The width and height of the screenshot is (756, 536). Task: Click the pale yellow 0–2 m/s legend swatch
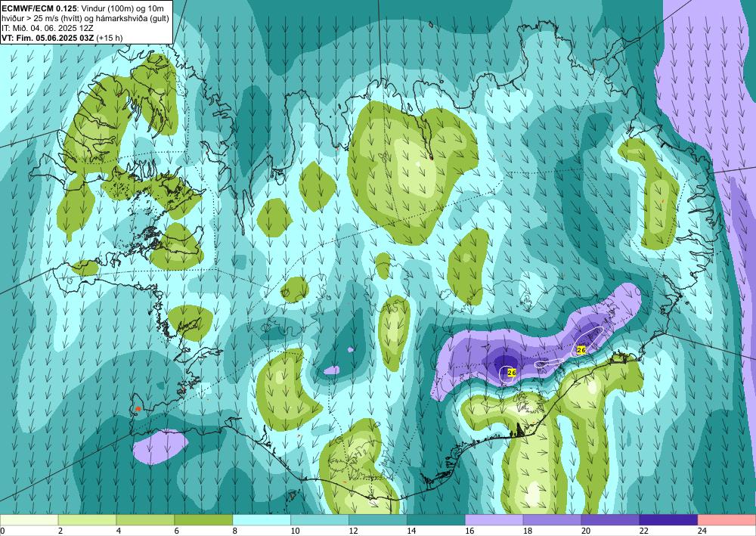pyautogui.click(x=29, y=520)
